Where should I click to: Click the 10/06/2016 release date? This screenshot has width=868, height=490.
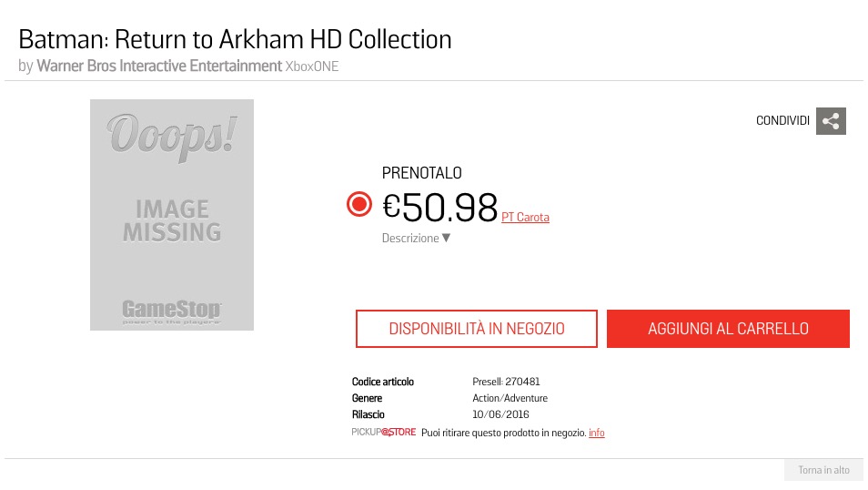[500, 414]
